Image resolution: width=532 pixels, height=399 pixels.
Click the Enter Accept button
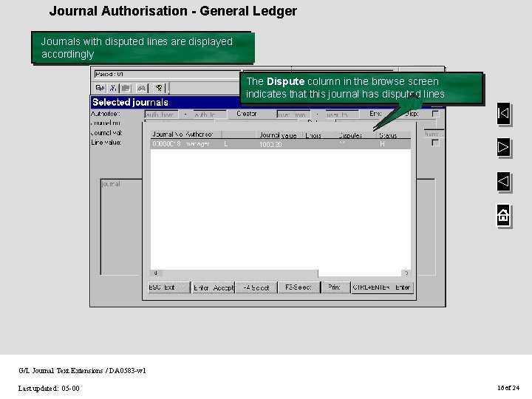pyautogui.click(x=214, y=287)
